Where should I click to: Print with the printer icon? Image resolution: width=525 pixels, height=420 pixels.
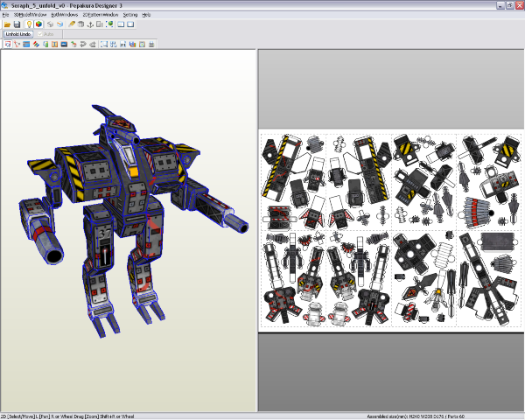pos(151,45)
